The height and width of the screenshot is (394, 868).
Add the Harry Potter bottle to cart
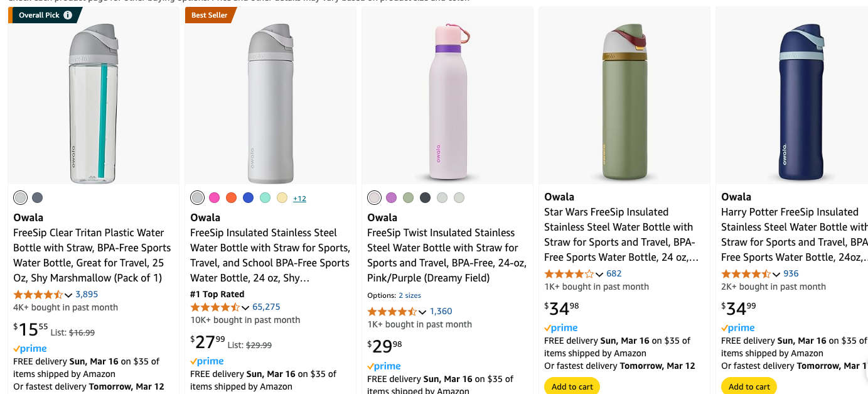pyautogui.click(x=749, y=386)
